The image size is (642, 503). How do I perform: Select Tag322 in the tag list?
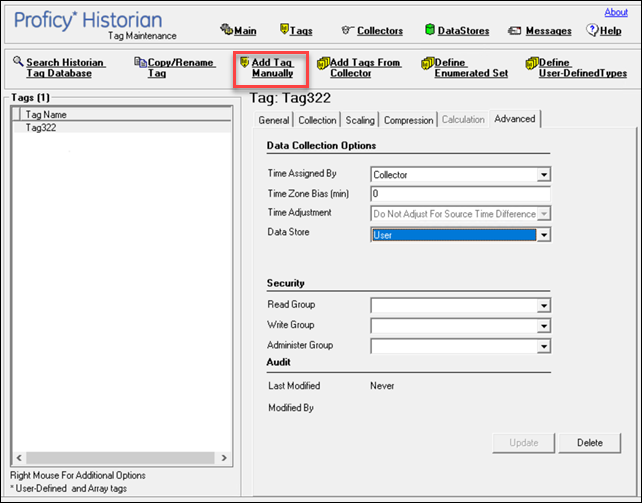click(x=122, y=128)
